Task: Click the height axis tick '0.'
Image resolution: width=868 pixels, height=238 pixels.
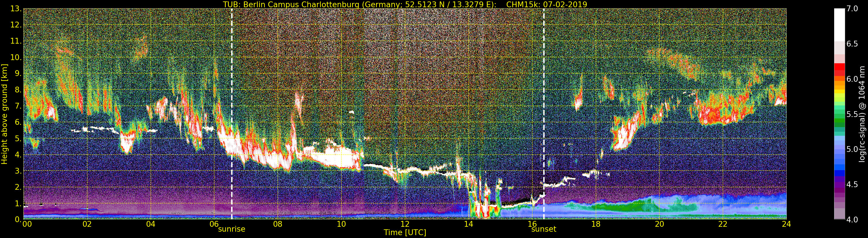Action: point(18,219)
